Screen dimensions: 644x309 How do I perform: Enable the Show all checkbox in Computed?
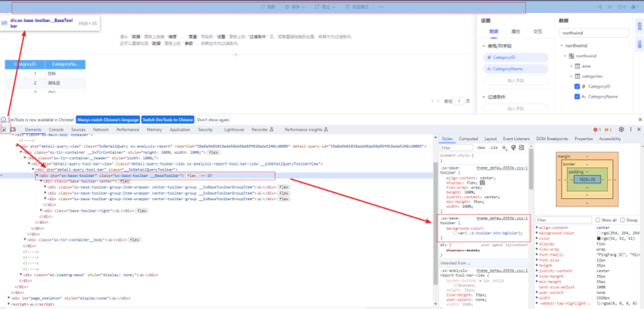[x=597, y=220]
